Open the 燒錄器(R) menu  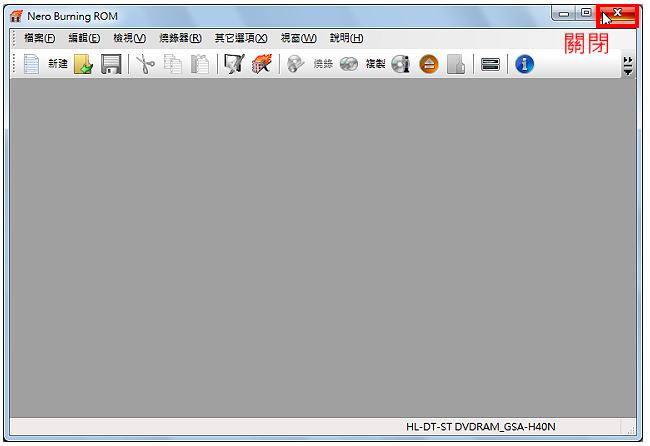click(x=180, y=38)
